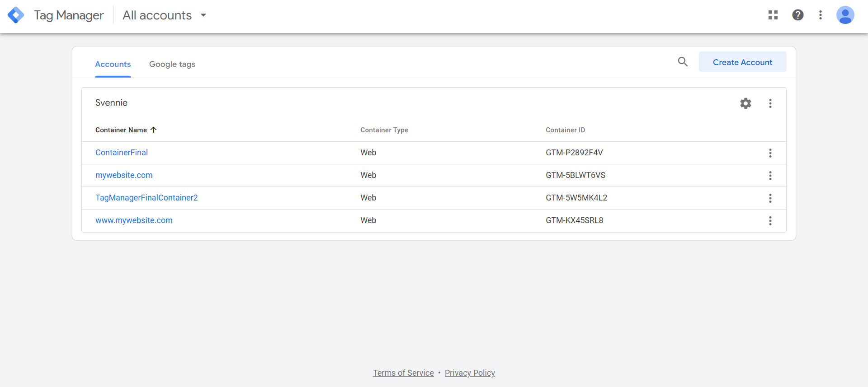The height and width of the screenshot is (387, 868).
Task: Open the Terms of Service link
Action: pyautogui.click(x=403, y=373)
